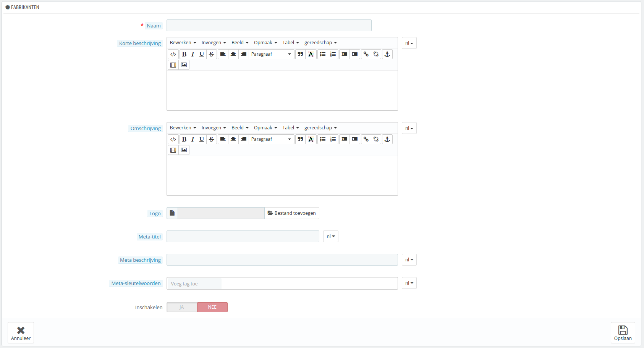Insert anchor in Korte beschrijving editor
Viewport: 644px width, 348px height.
point(387,54)
